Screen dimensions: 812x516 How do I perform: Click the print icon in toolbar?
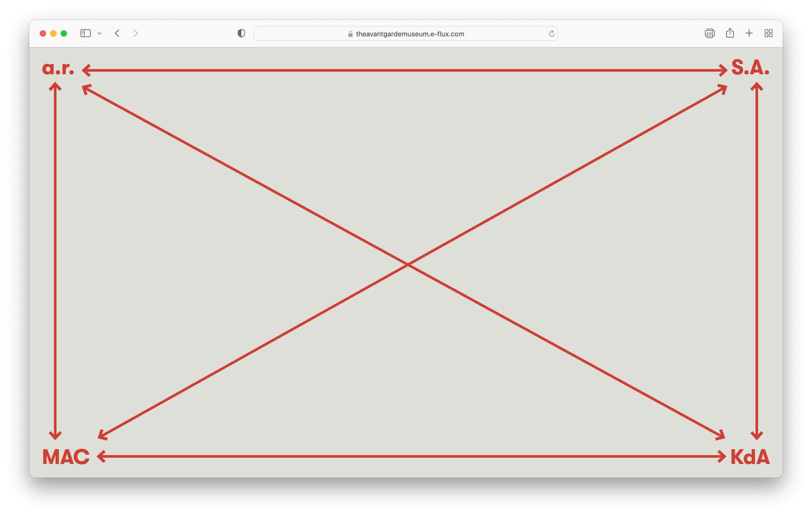coord(710,33)
